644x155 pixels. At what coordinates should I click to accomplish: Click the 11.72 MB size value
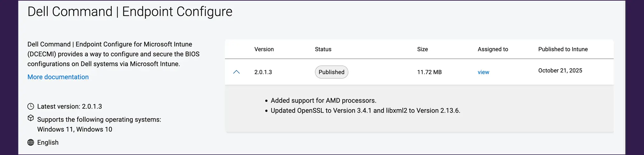click(x=429, y=72)
